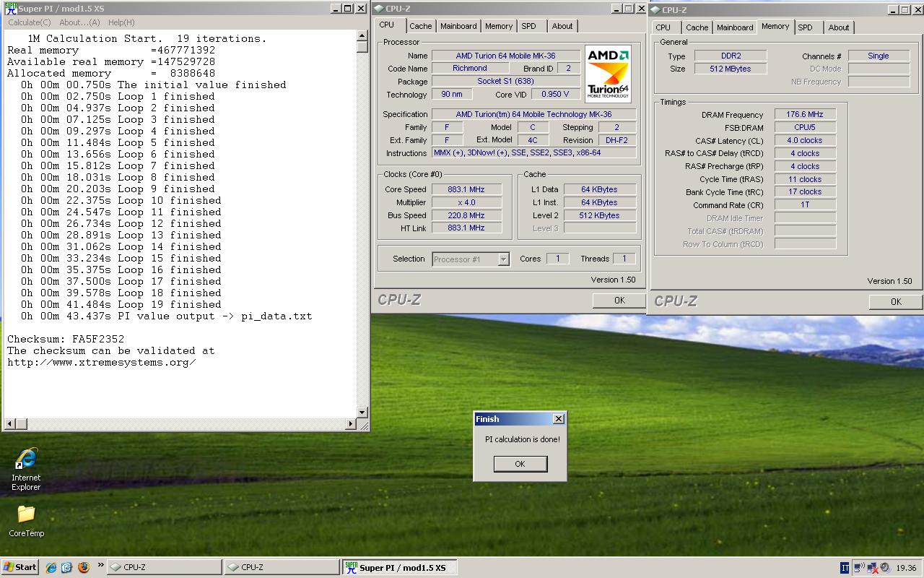The image size is (924, 578).
Task: Switch to About tab in left CPU-Z window
Action: (x=562, y=26)
